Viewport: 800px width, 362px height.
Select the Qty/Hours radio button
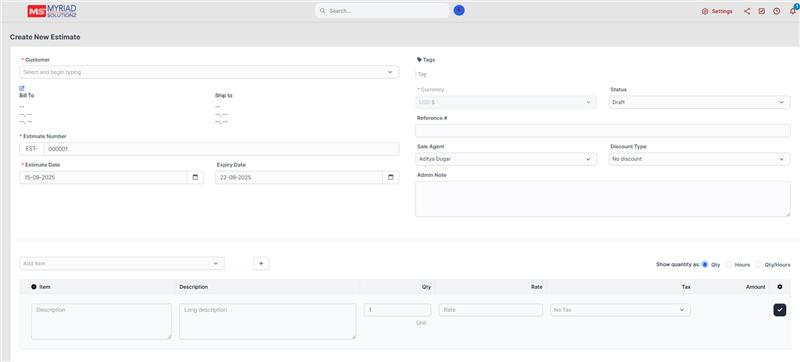[759, 265]
